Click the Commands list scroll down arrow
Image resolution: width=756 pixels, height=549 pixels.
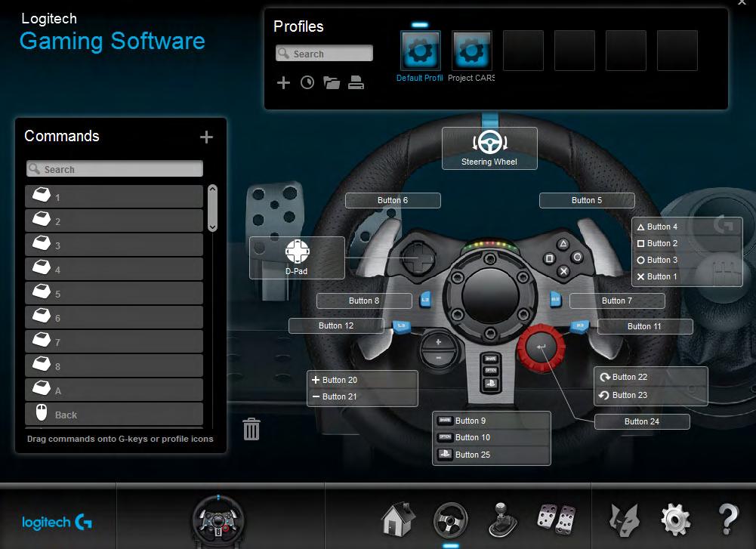[213, 227]
